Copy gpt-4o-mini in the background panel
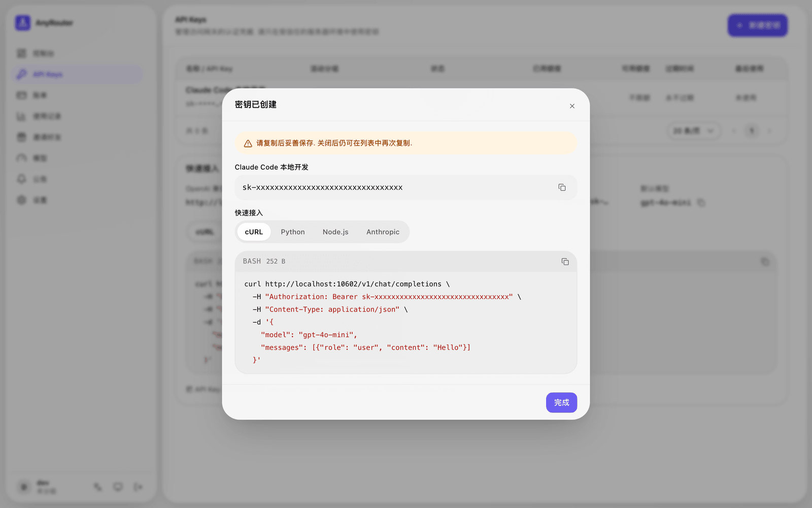Viewport: 812px width, 508px height. click(x=701, y=203)
